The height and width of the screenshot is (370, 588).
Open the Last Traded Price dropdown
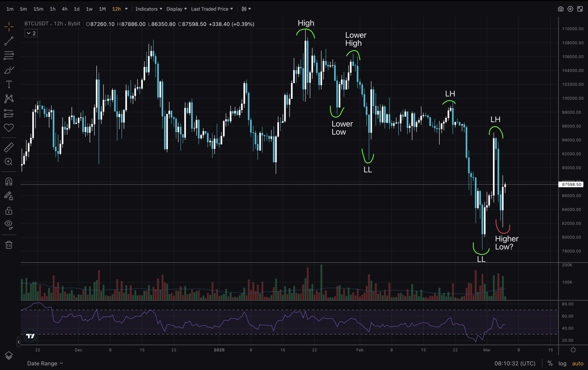(212, 9)
